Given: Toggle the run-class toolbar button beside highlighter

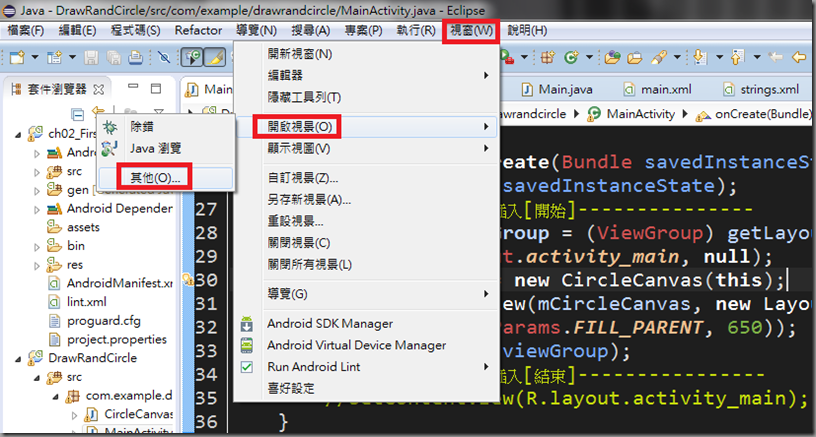Looking at the screenshot, I should [192, 57].
